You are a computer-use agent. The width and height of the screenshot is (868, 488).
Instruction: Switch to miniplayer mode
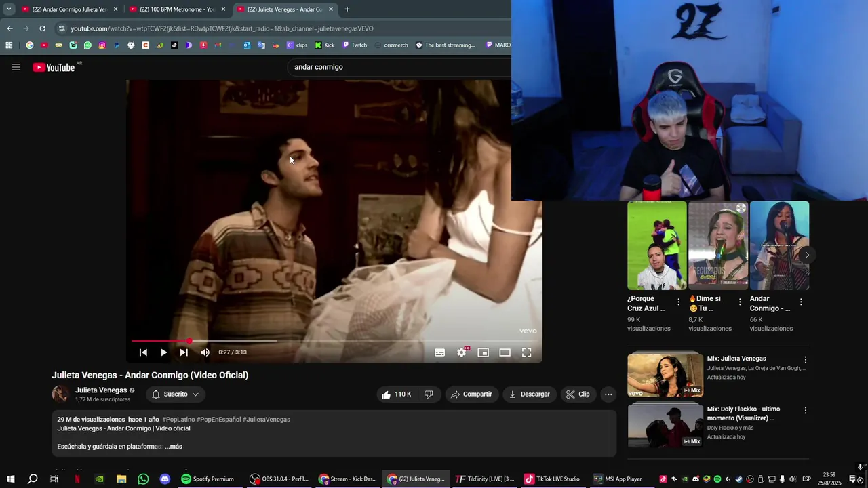(483, 352)
